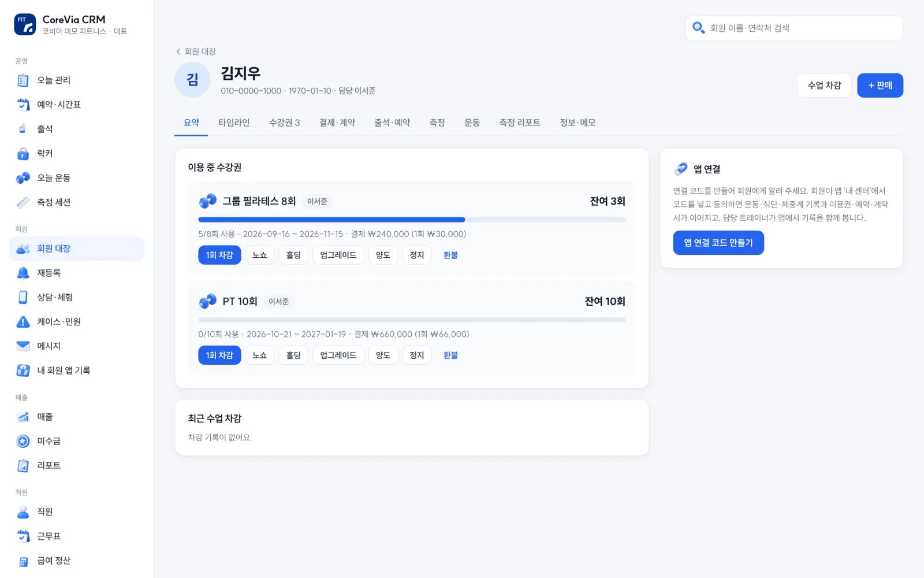Click the search magnifier icon
Image resolution: width=924 pixels, height=578 pixels.
tap(698, 28)
